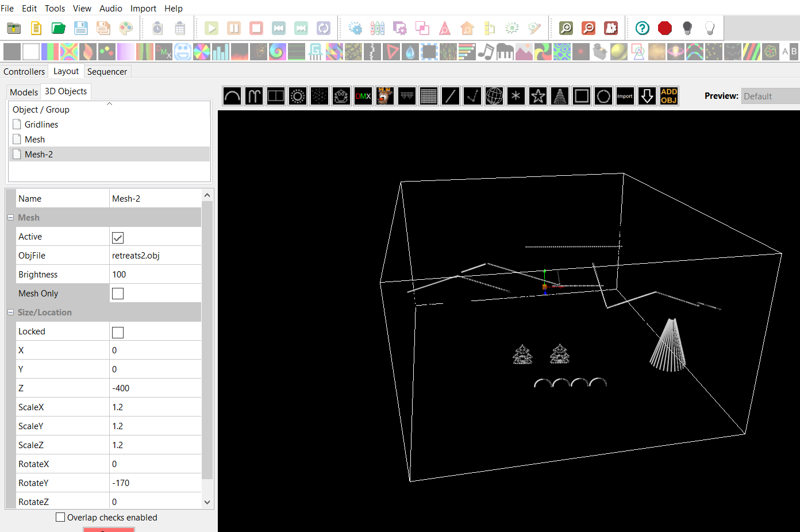Add a Star model
Viewport: 800px width, 532px height.
coord(538,96)
